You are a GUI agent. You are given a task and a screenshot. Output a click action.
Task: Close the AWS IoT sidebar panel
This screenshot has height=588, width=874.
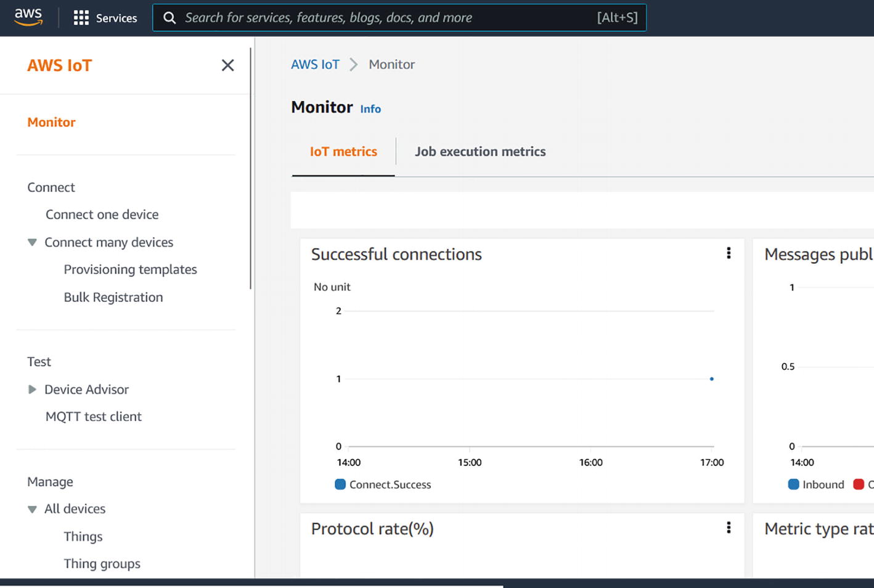point(227,65)
